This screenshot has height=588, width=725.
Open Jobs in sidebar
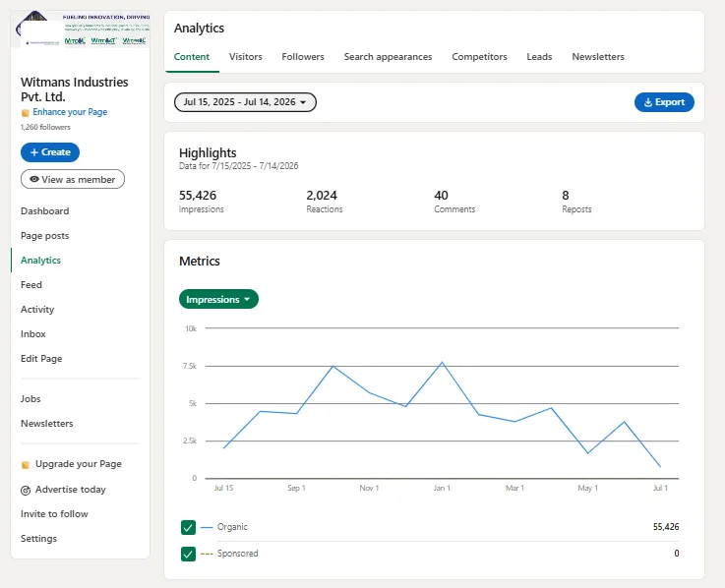30,399
